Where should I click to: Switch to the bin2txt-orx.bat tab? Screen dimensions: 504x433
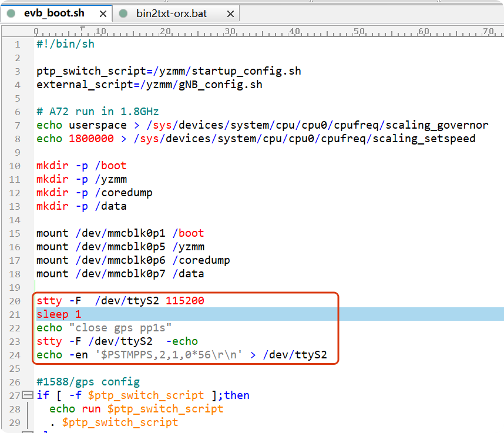point(171,14)
